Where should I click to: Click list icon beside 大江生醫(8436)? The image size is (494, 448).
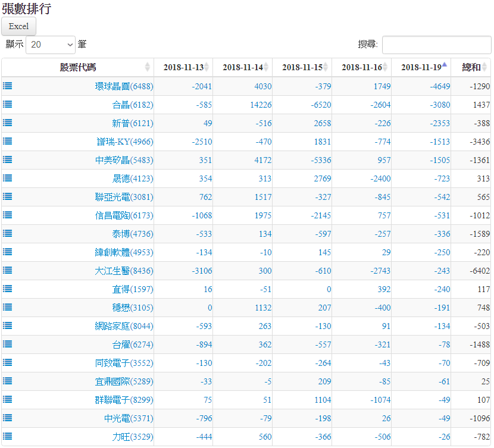(x=7, y=270)
